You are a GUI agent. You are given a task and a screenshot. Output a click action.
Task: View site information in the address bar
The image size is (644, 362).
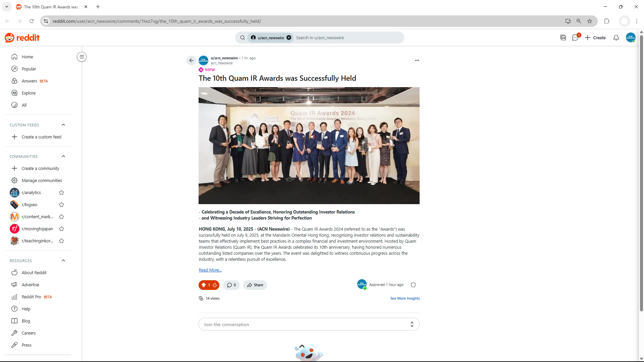46,21
